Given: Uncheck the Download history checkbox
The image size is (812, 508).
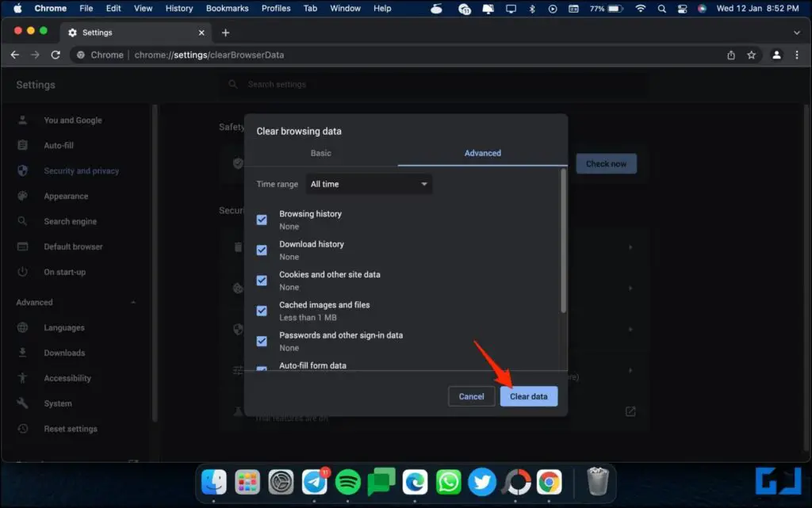Looking at the screenshot, I should (x=262, y=250).
